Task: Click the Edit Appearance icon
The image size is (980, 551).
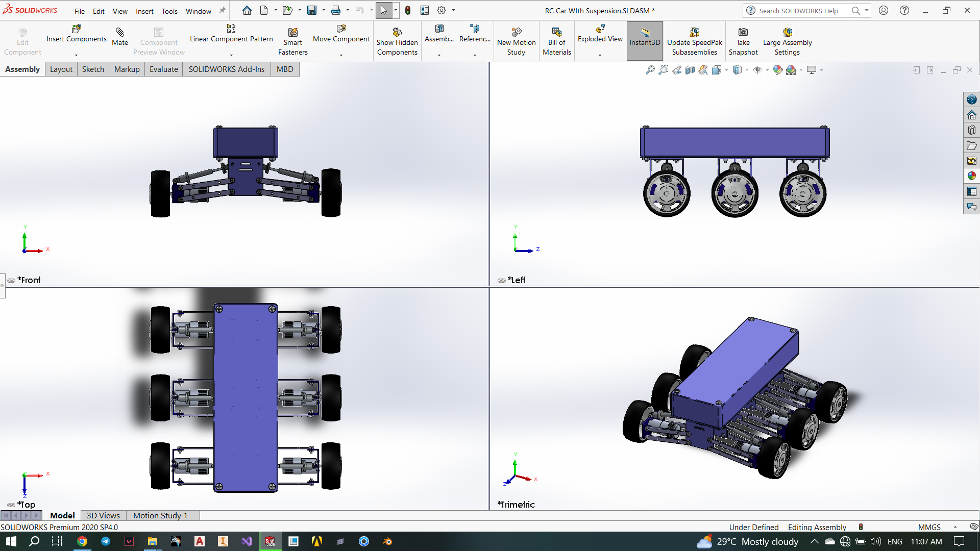Action: [777, 70]
